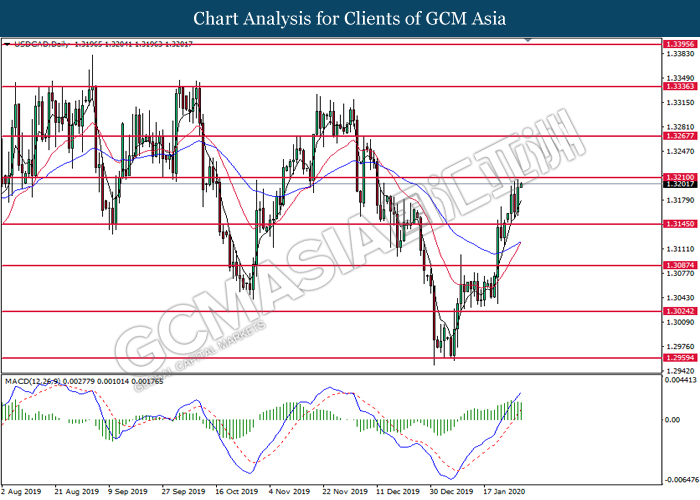Click the 1.29760 price axis value
The width and height of the screenshot is (700, 500).
click(x=680, y=347)
